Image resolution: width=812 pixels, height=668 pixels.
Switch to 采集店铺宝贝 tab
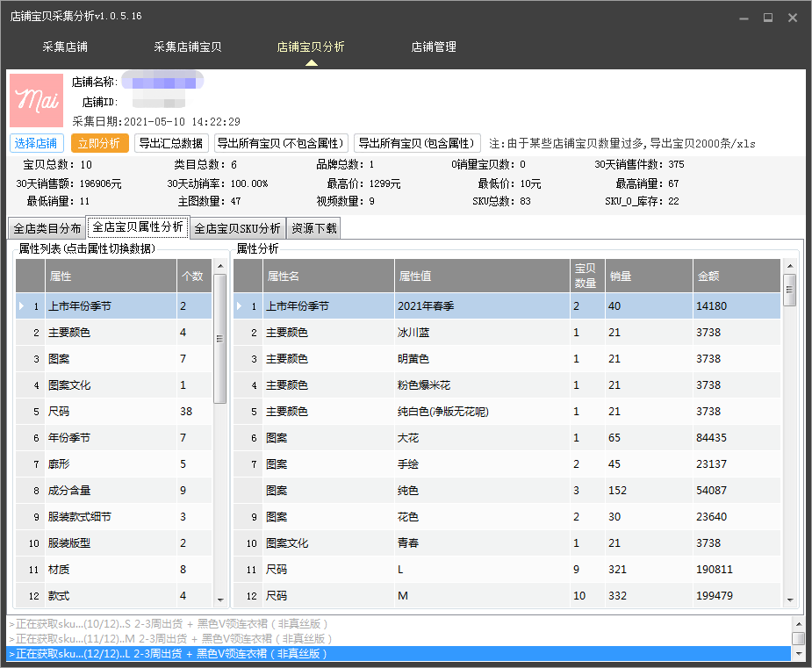click(188, 47)
